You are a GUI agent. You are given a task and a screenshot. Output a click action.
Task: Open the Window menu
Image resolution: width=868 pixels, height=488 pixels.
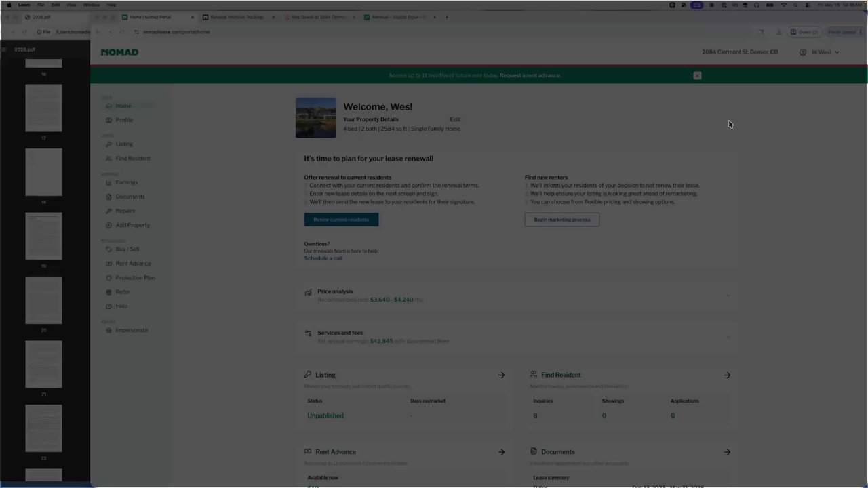pyautogui.click(x=92, y=5)
